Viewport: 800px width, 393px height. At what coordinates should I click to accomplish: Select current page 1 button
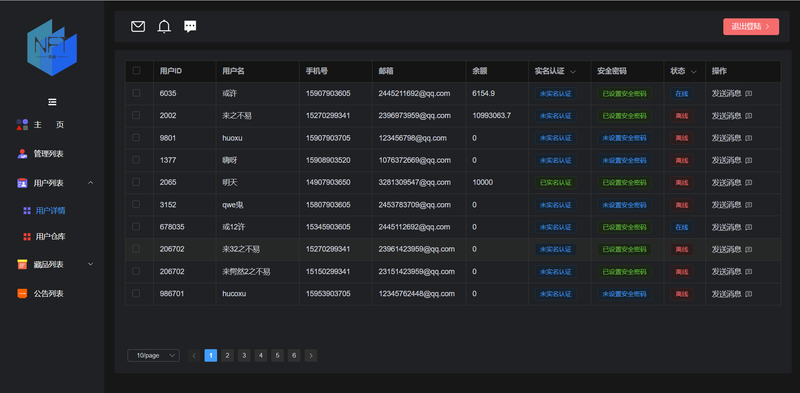[x=211, y=355]
